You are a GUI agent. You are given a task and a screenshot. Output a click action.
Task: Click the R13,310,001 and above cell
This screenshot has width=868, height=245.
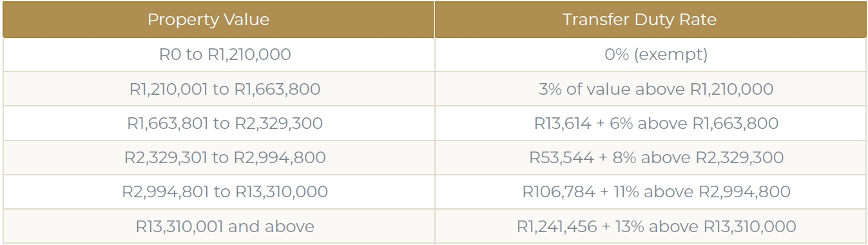click(x=218, y=226)
